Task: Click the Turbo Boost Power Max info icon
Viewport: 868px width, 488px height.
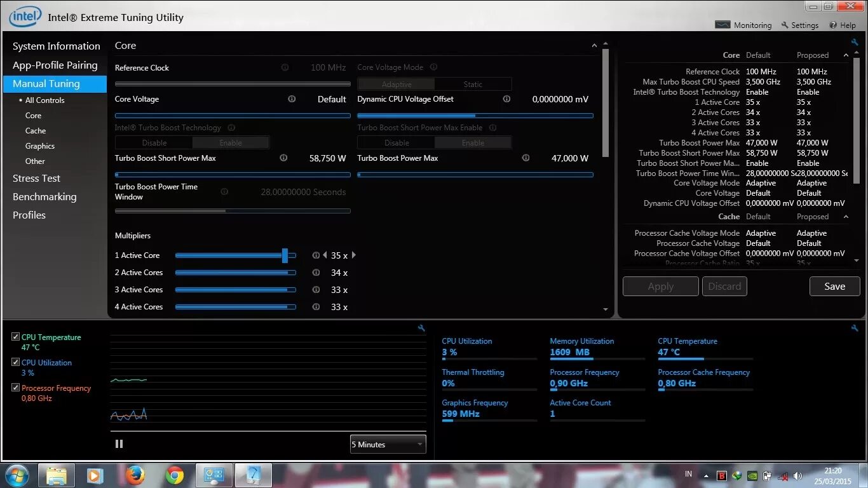Action: tap(526, 158)
